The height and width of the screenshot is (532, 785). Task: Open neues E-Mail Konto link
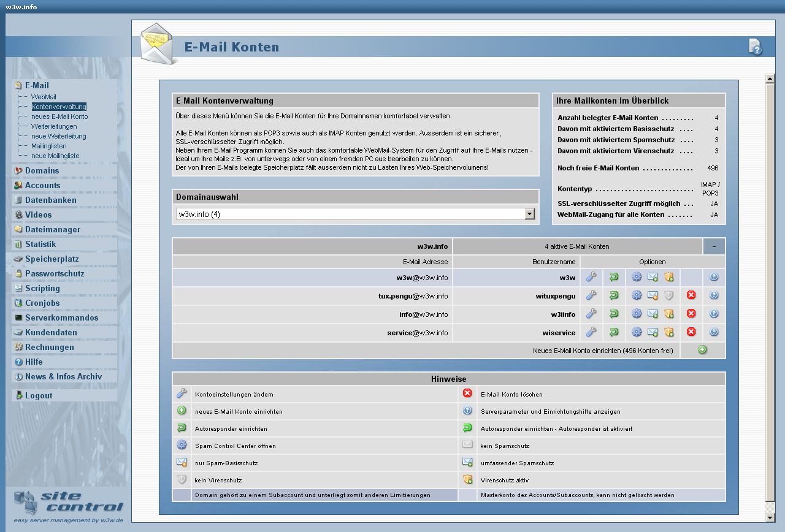coord(59,116)
